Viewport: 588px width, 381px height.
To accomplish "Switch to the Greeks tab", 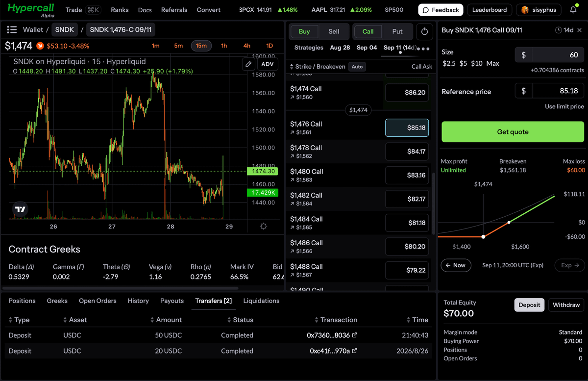I will tap(57, 301).
